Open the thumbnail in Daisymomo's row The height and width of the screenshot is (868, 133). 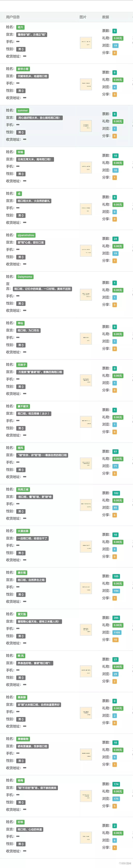coord(86,295)
